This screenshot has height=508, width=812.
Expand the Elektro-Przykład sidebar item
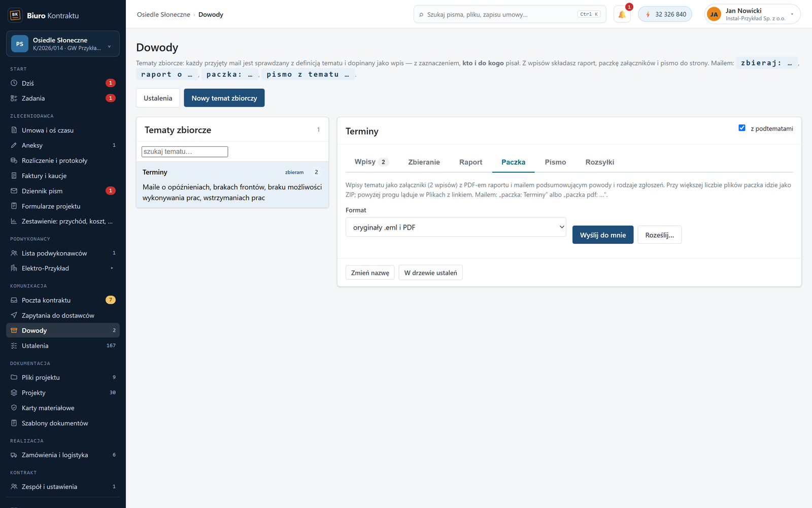tap(63, 268)
